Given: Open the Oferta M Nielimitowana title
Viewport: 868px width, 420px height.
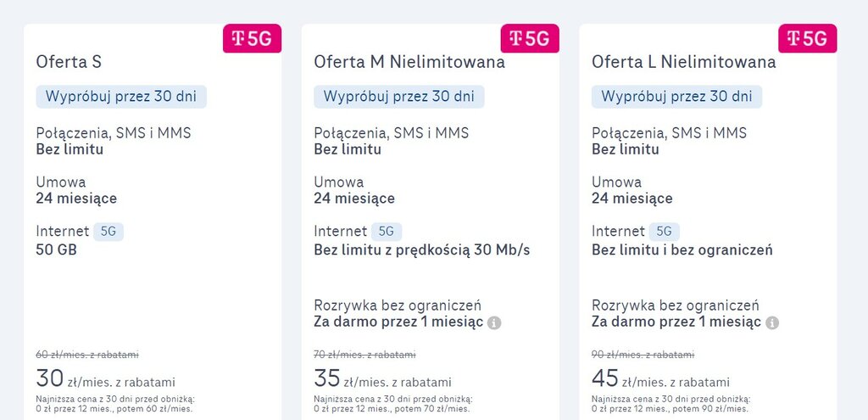Looking at the screenshot, I should 409,61.
